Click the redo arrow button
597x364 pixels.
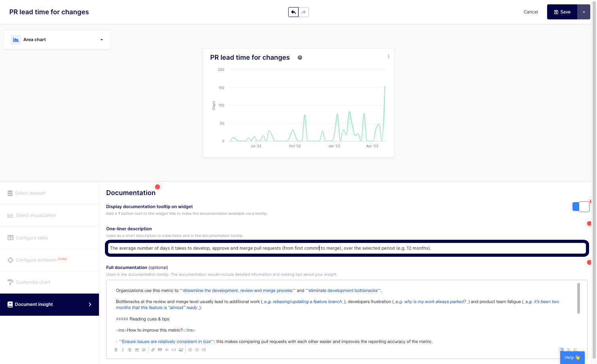coord(304,12)
